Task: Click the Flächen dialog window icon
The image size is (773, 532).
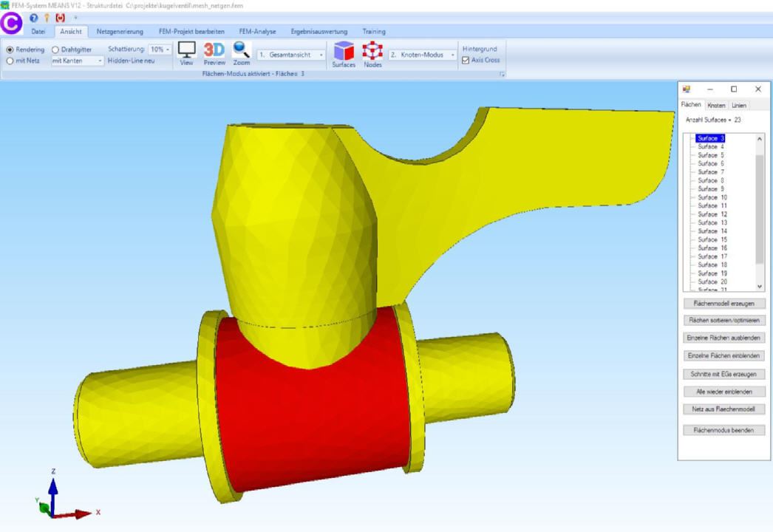Action: (x=687, y=89)
